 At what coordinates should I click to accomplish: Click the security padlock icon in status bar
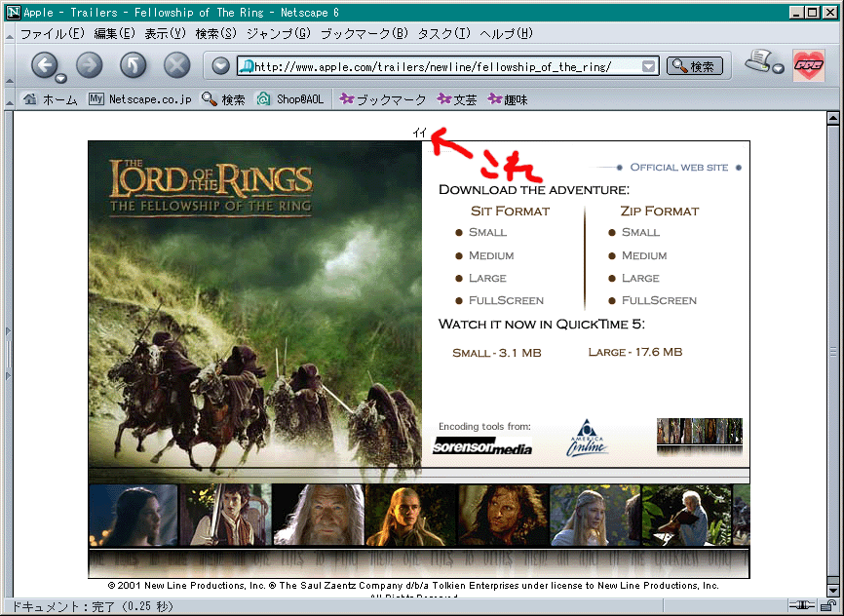[x=830, y=606]
